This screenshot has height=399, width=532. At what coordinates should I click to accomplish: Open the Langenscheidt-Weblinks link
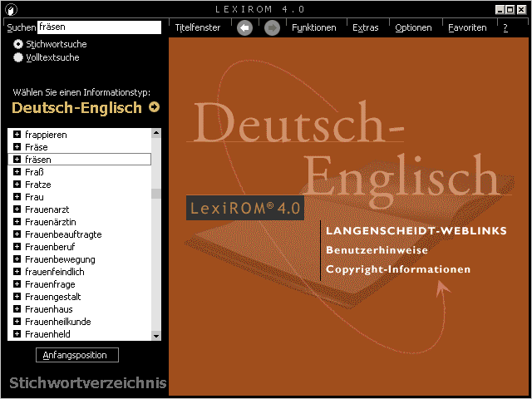point(416,231)
